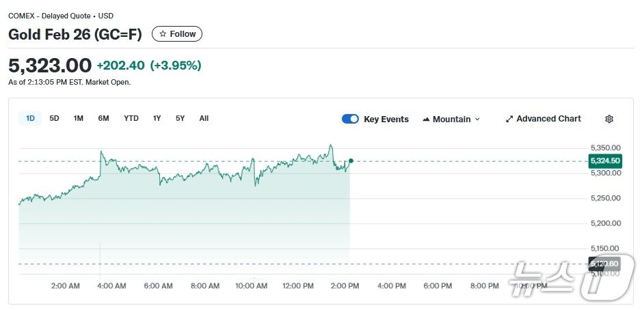The image size is (644, 310).
Task: Show the 6M chart range
Action: pyautogui.click(x=103, y=119)
